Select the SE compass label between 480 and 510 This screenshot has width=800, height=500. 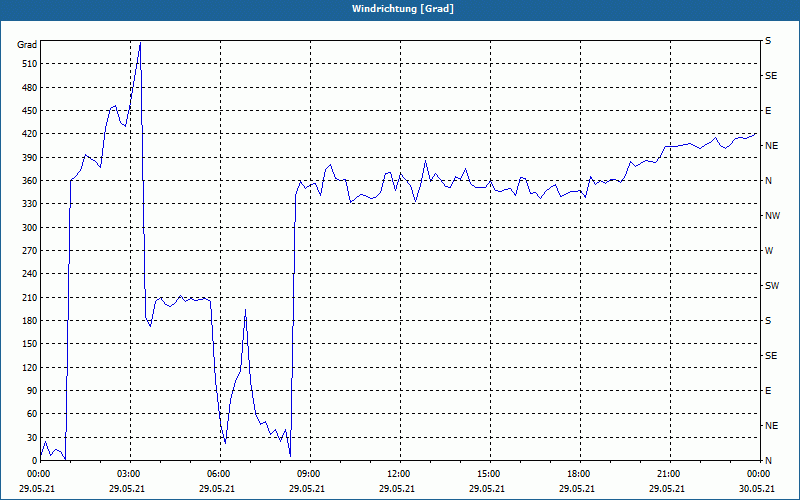click(x=771, y=76)
